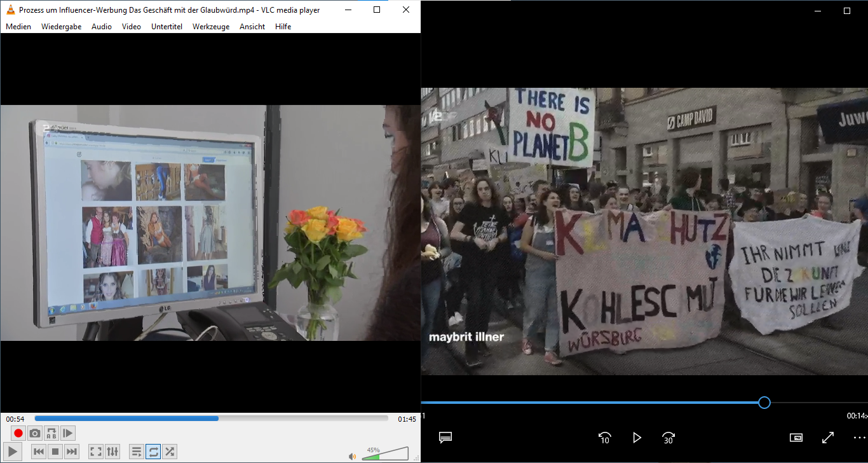Open subtitles and captions menu in right player
The width and height of the screenshot is (868, 463).
point(445,438)
